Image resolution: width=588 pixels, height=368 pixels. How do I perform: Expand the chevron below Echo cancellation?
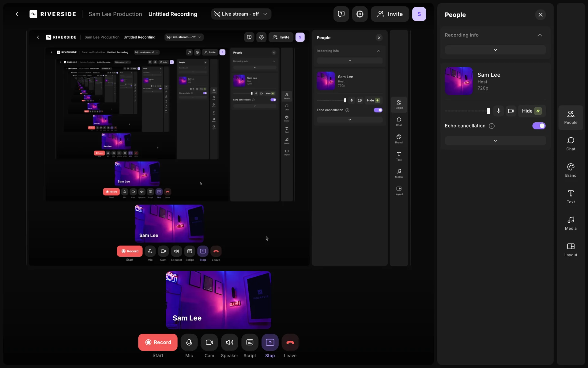[x=495, y=140]
